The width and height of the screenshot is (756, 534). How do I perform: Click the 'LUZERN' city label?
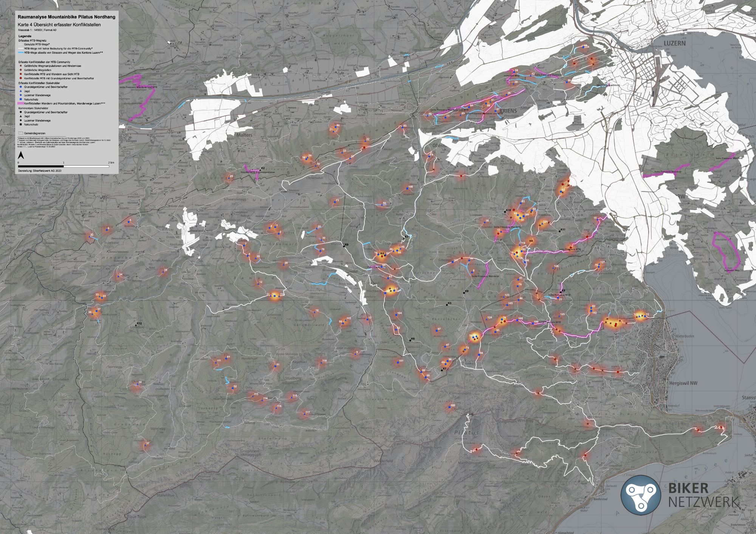[674, 43]
